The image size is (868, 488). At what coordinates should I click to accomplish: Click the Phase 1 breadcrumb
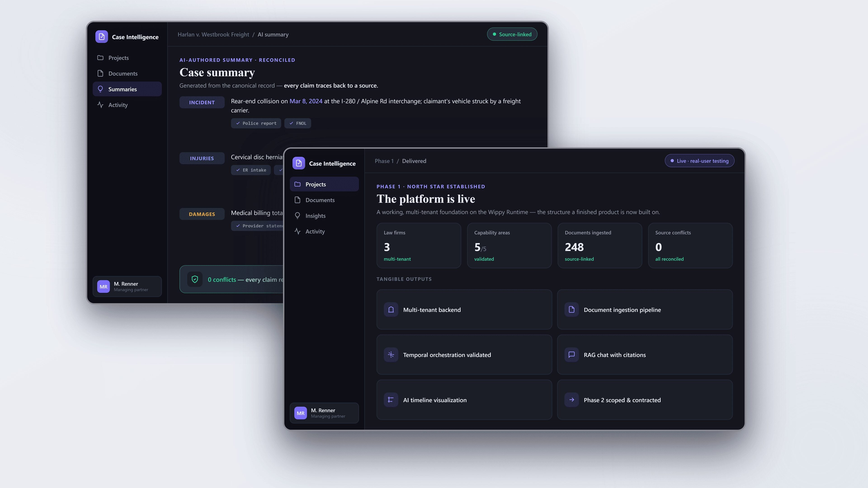pos(384,161)
